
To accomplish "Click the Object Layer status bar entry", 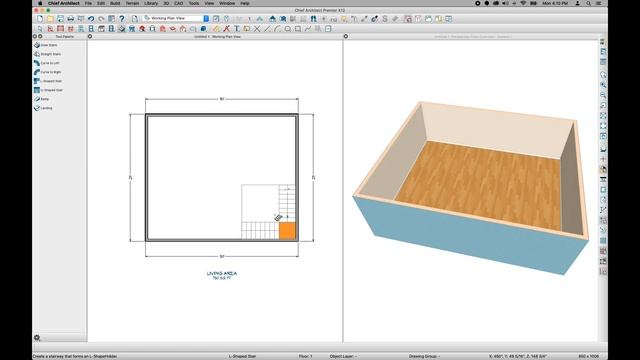I will coord(343,356).
